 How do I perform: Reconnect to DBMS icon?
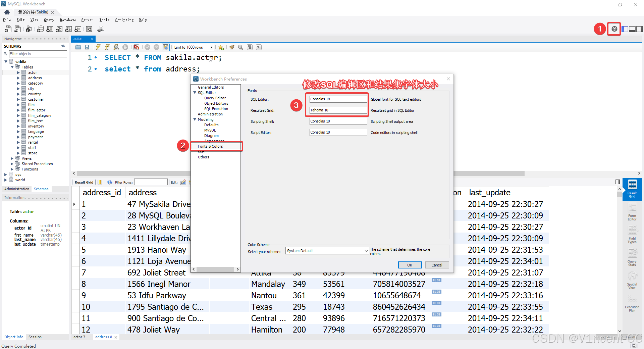[x=100, y=29]
